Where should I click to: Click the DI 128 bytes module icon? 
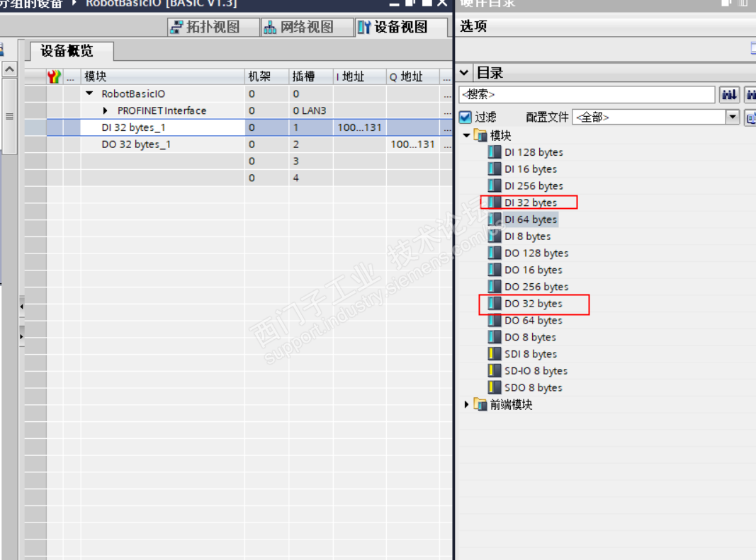coord(494,152)
